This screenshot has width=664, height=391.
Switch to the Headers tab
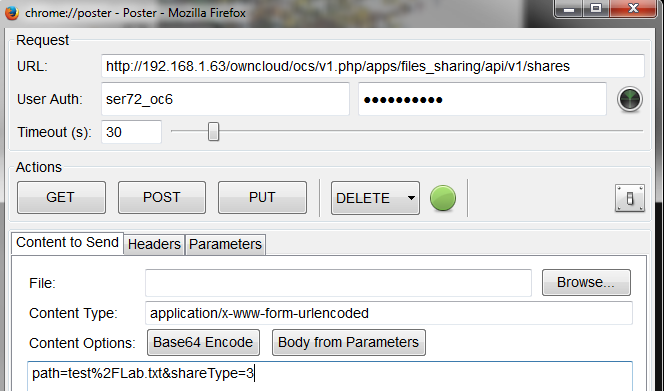[x=154, y=244]
